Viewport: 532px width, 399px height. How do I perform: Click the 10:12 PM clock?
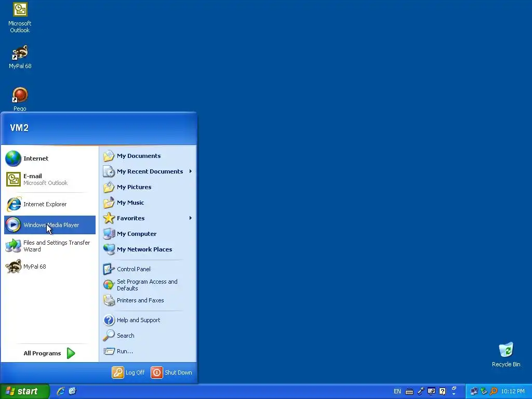(x=513, y=391)
